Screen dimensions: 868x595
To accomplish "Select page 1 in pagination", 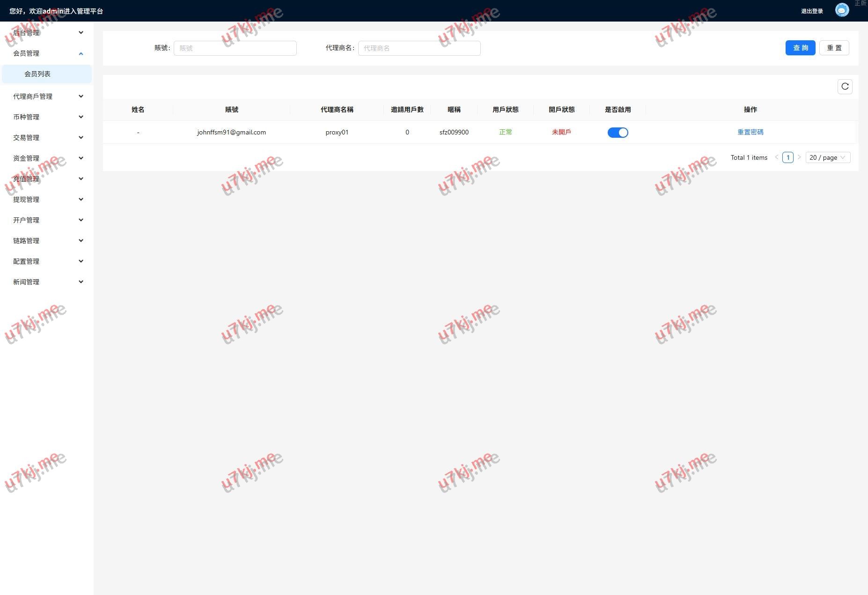I will click(787, 157).
